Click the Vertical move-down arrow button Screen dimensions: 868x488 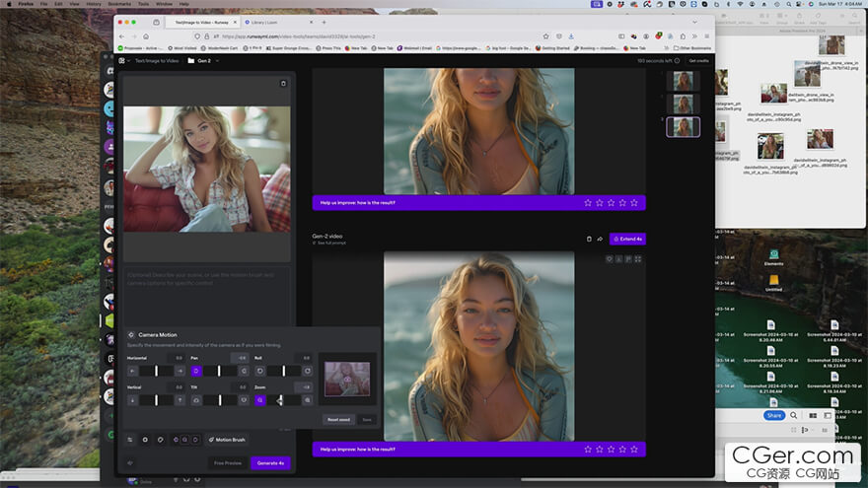tap(133, 400)
